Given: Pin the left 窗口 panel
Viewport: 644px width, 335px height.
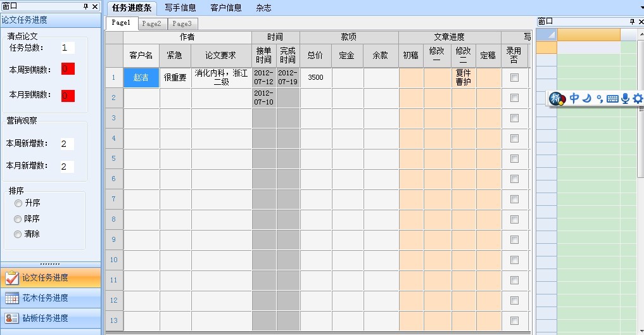Looking at the screenshot, I should [85, 6].
